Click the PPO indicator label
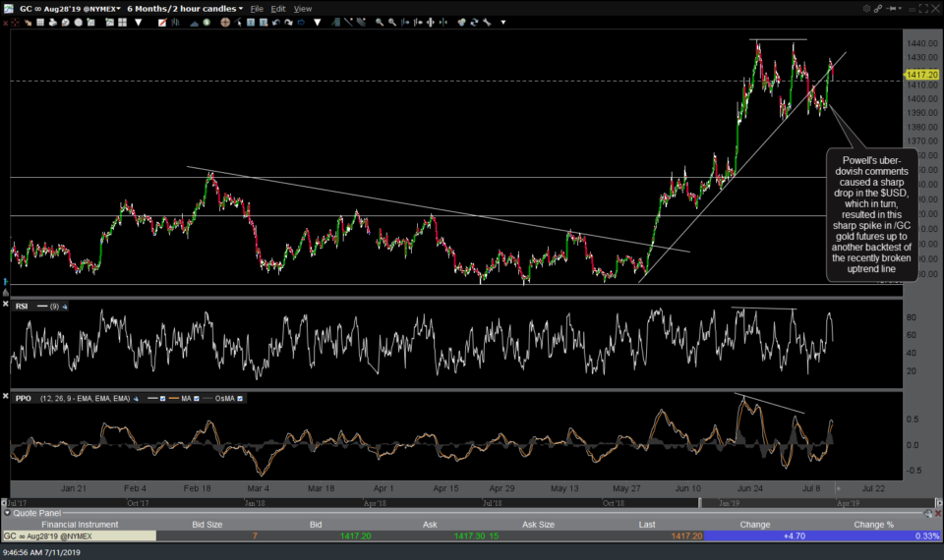 (x=23, y=398)
